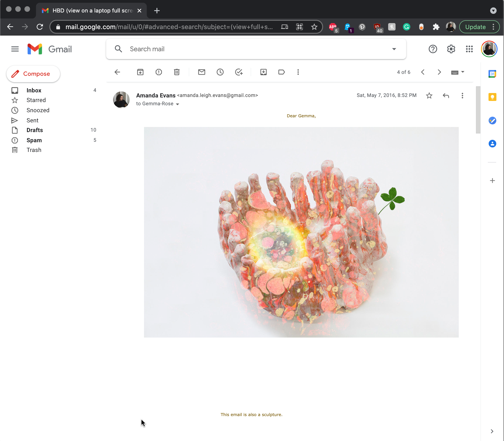The image size is (504, 441).
Task: Click the Compose button
Action: click(33, 74)
